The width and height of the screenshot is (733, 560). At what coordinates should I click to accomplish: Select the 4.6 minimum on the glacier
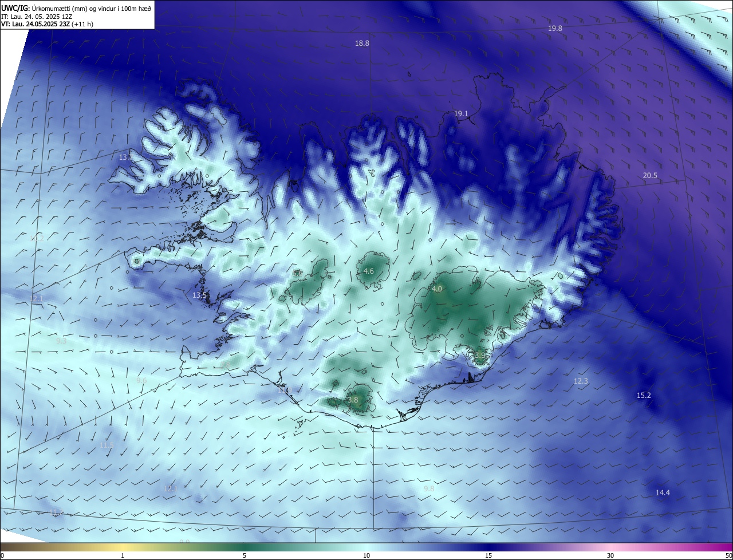(x=369, y=271)
